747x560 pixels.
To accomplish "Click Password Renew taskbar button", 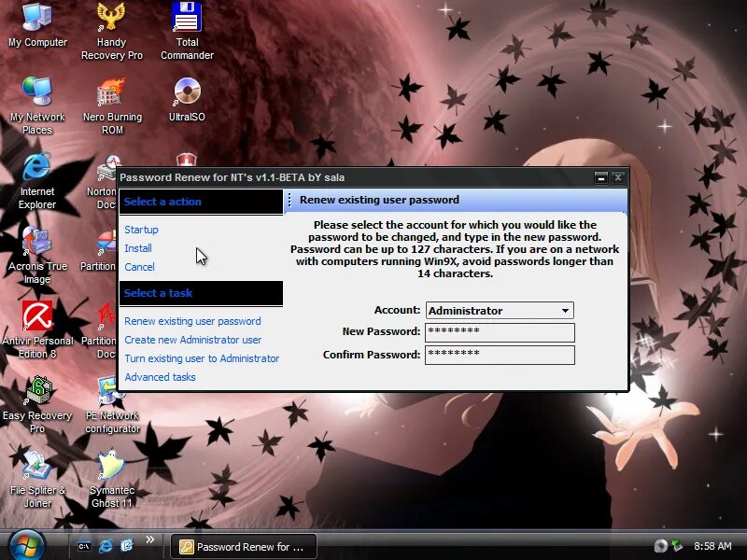I will pos(244,547).
